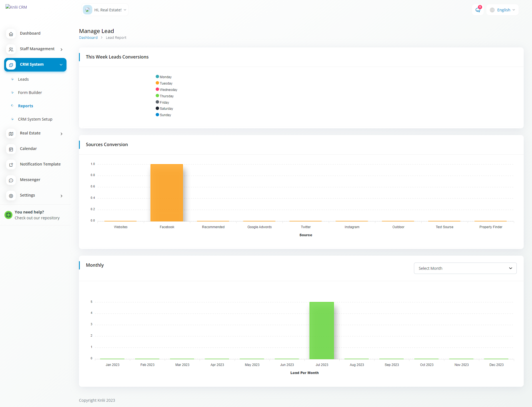The image size is (532, 407).
Task: Open the chat notifications icon in header
Action: pos(478,10)
